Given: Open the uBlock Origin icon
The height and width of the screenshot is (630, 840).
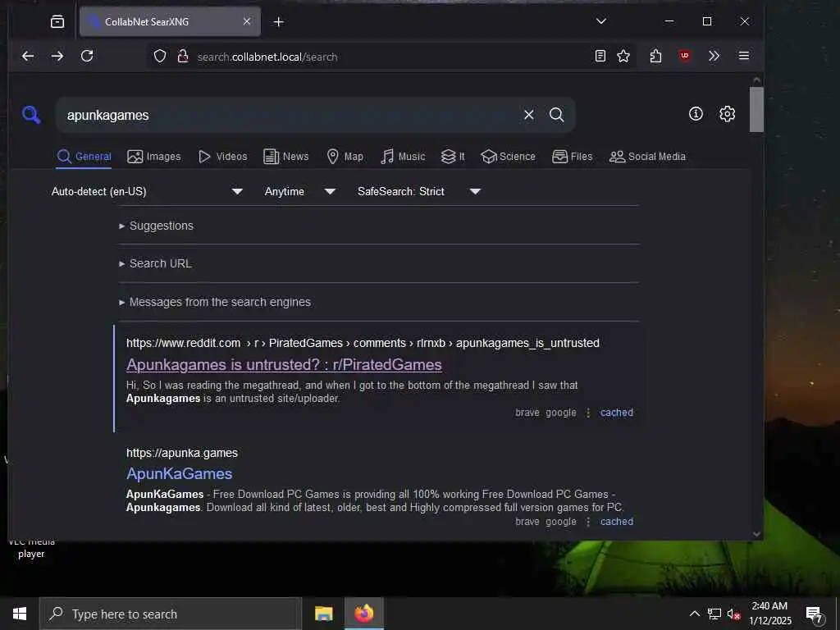Looking at the screenshot, I should [685, 56].
